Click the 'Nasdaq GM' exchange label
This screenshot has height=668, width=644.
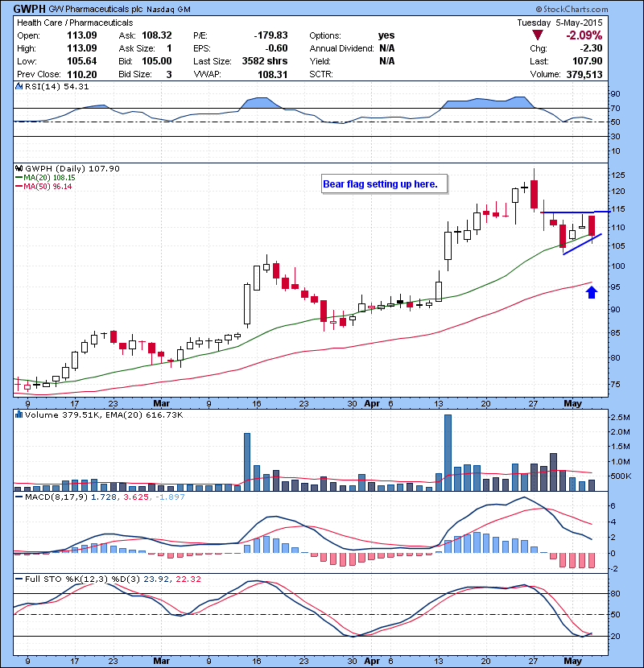click(168, 10)
